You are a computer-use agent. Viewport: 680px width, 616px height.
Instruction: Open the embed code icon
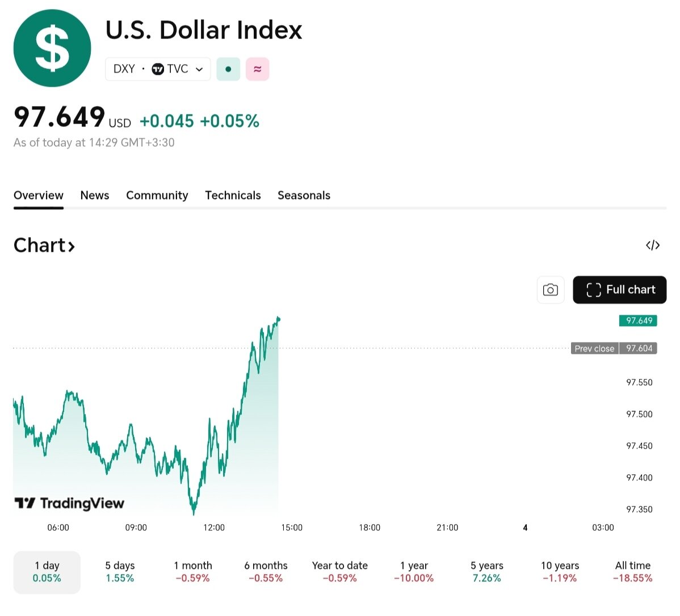pos(653,245)
